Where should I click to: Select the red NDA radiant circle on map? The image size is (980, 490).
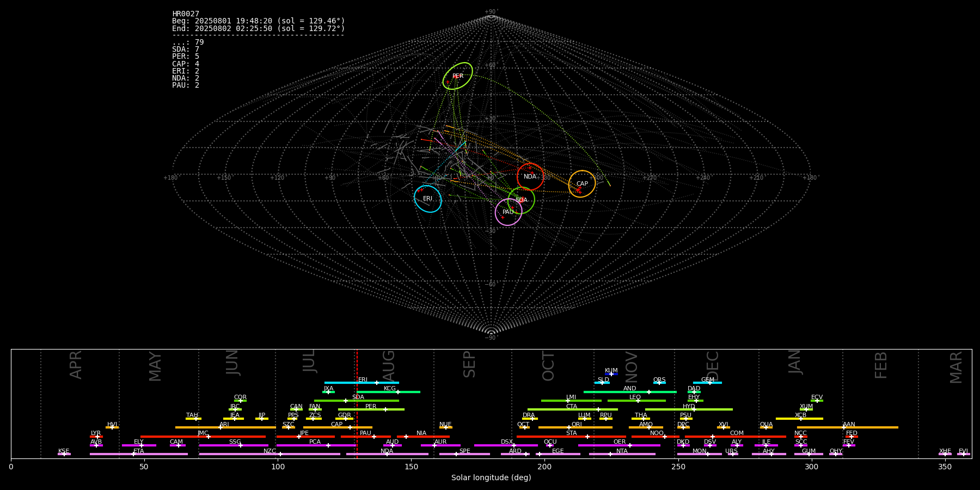[530, 176]
